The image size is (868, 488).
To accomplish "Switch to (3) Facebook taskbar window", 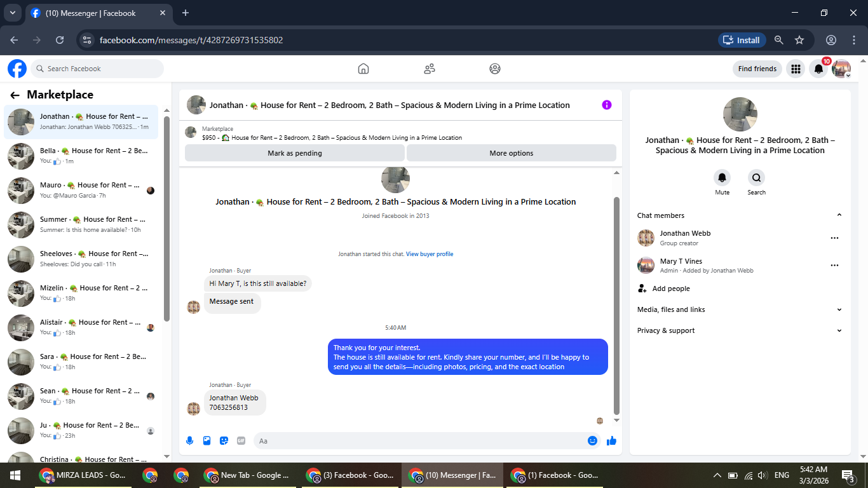I will 351,475.
